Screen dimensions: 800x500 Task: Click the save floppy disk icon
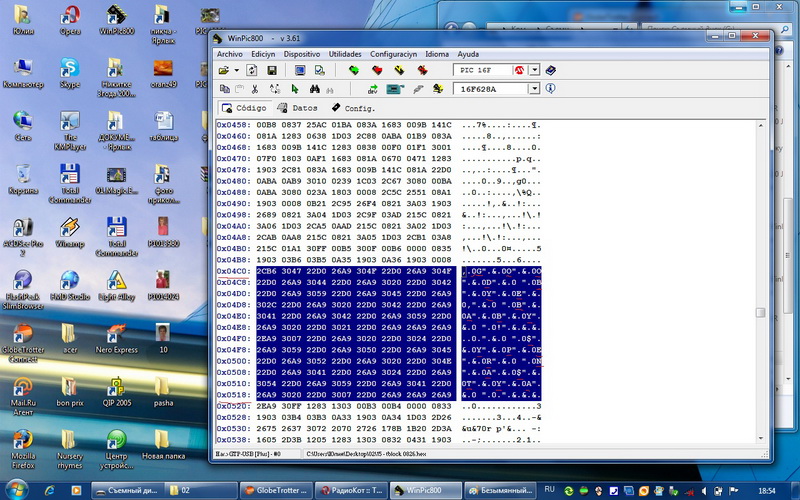click(x=271, y=70)
